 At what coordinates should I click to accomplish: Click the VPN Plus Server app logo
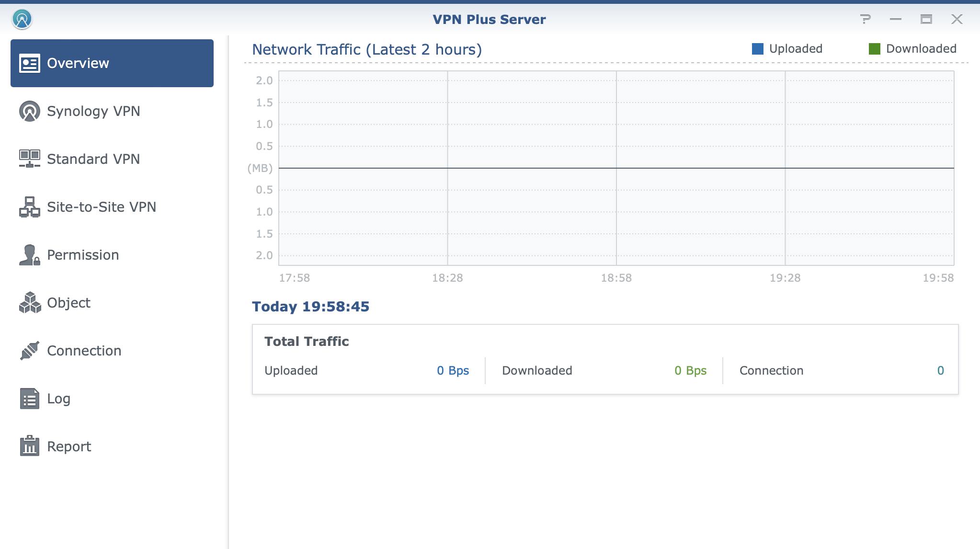tap(22, 19)
